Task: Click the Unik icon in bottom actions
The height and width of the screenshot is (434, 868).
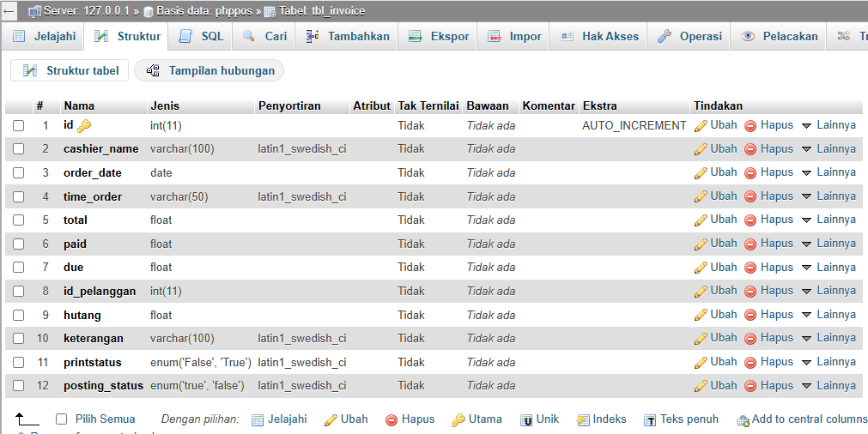Action: tap(525, 420)
